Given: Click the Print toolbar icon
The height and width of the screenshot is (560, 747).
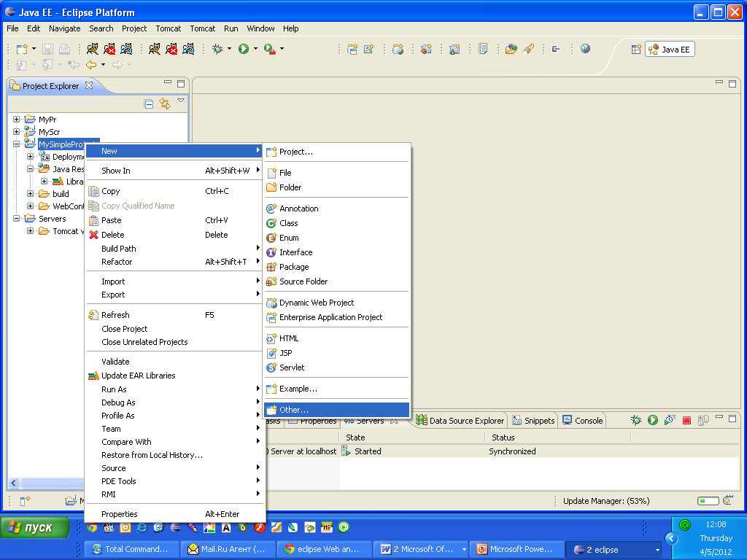Looking at the screenshot, I should (x=64, y=49).
